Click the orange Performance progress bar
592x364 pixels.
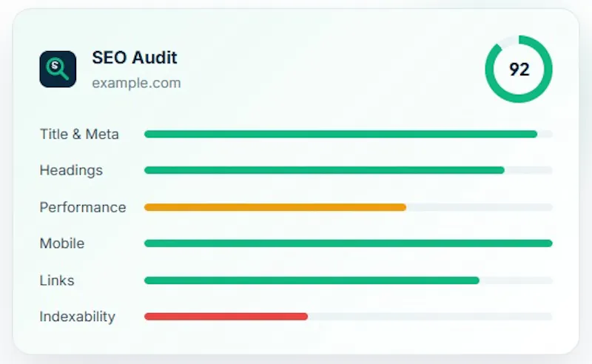(x=275, y=207)
